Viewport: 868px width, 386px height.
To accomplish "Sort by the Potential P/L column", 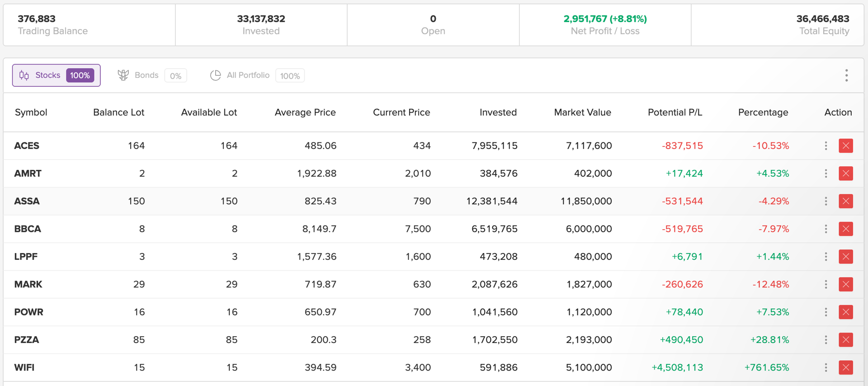I will 675,113.
